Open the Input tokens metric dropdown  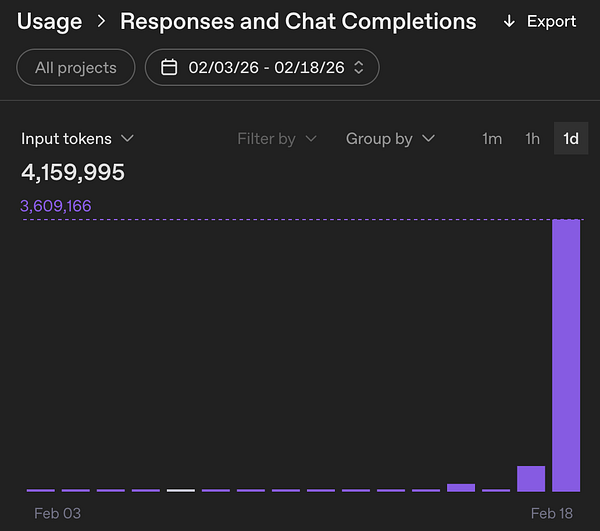[x=77, y=138]
